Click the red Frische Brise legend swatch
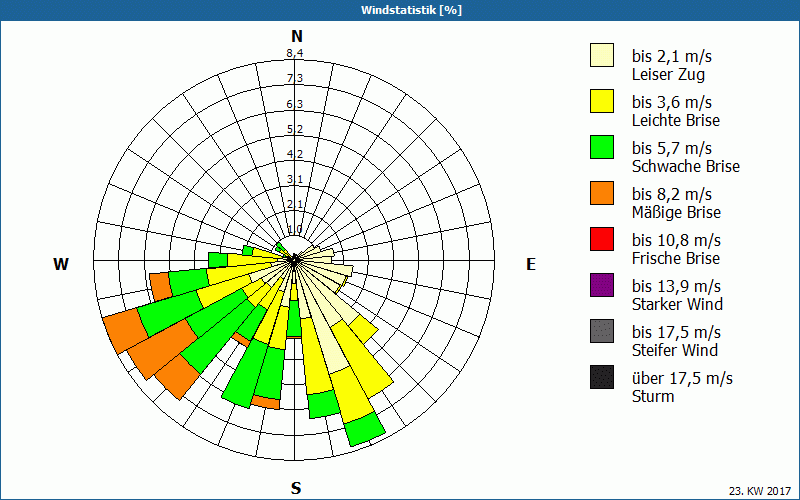 602,239
